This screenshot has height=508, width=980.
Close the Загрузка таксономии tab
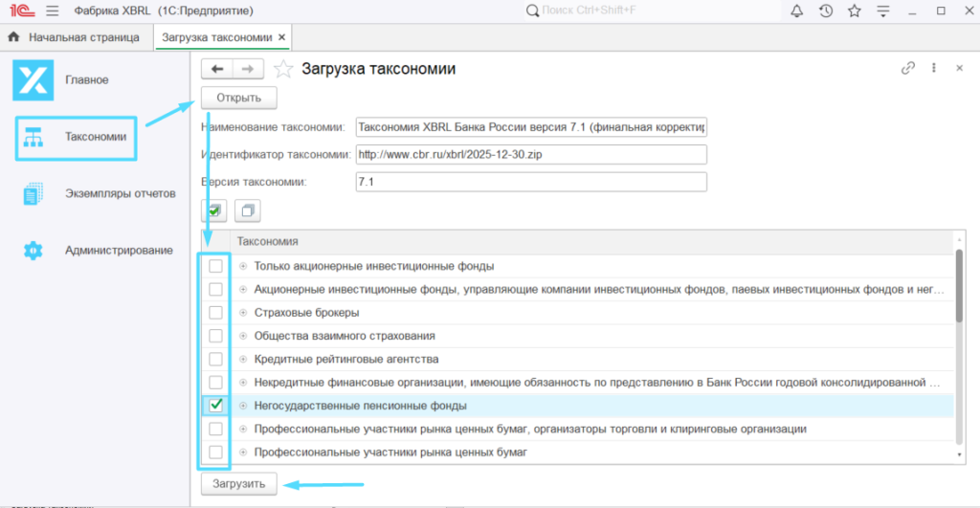click(x=282, y=37)
